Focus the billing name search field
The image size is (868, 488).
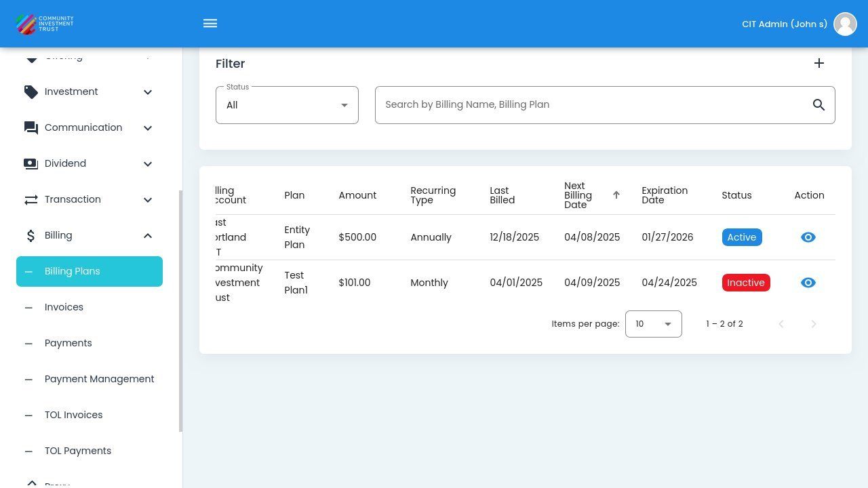coord(590,105)
